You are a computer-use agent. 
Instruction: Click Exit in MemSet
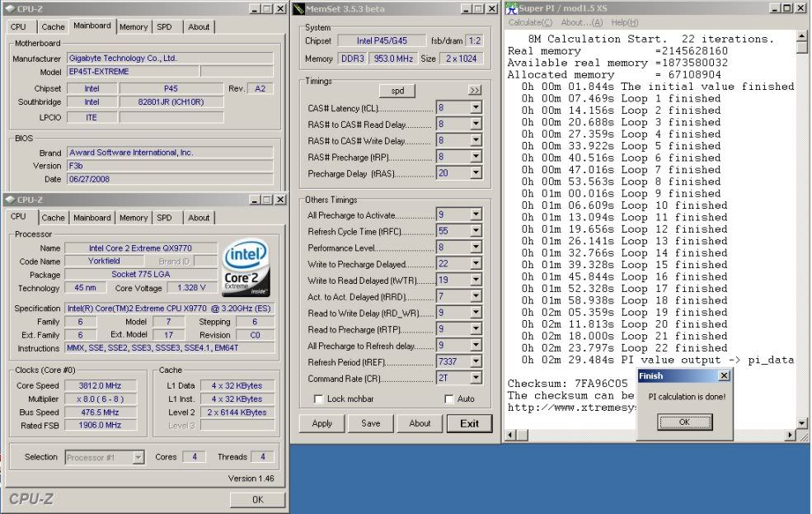pyautogui.click(x=470, y=424)
